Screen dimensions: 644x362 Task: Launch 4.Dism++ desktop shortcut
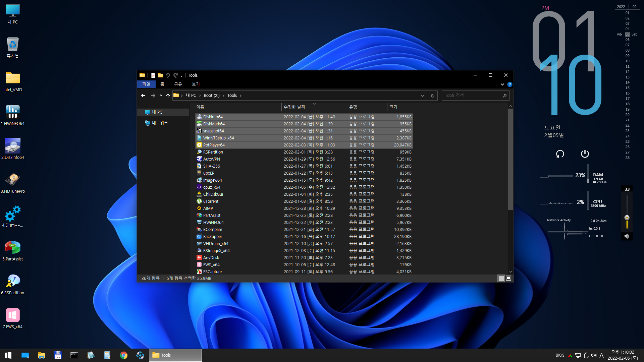click(13, 217)
